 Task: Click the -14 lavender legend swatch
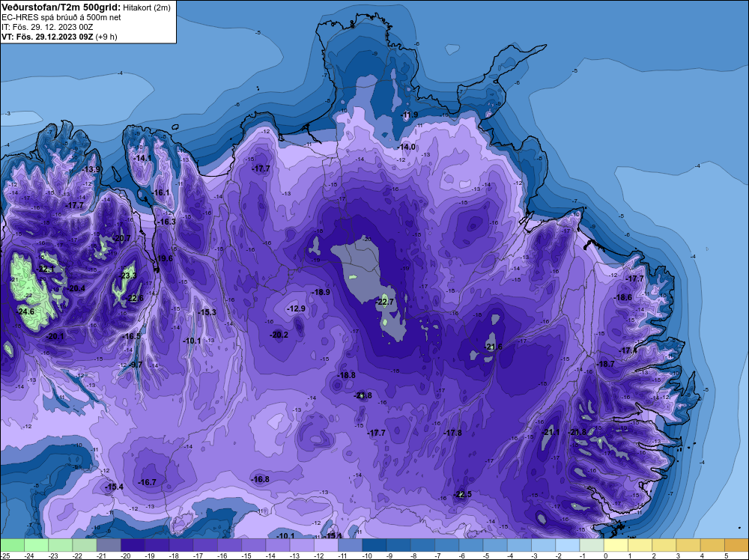278,545
